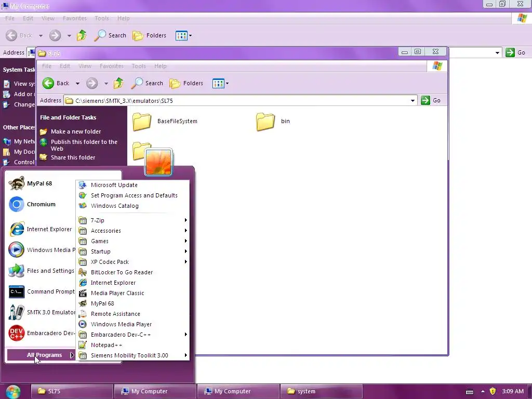The image size is (532, 399).
Task: Click Back button in SL75 window
Action: click(x=56, y=83)
